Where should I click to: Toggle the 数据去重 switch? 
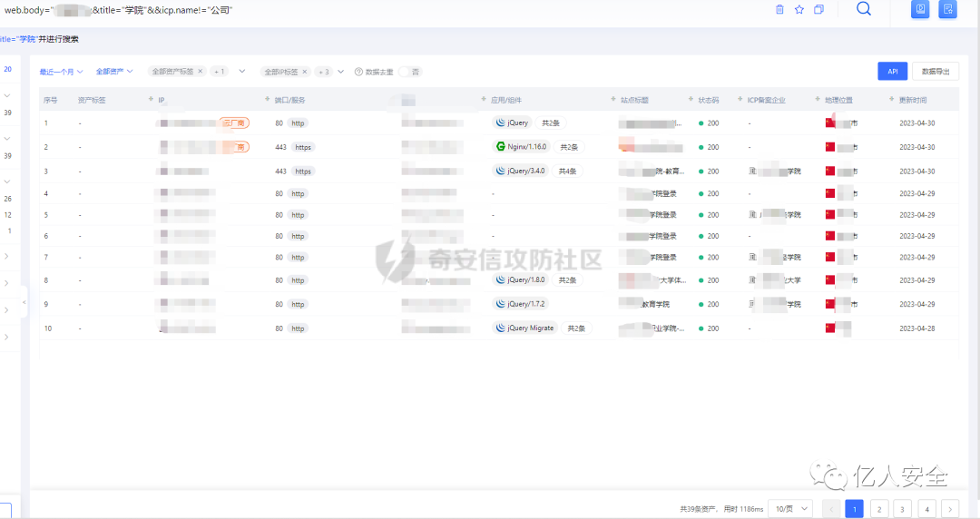[x=410, y=72]
